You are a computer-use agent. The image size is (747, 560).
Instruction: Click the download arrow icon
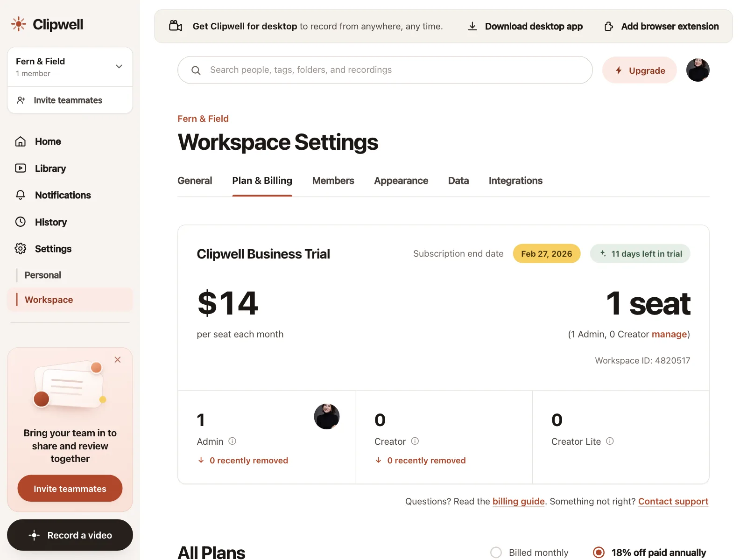click(472, 26)
